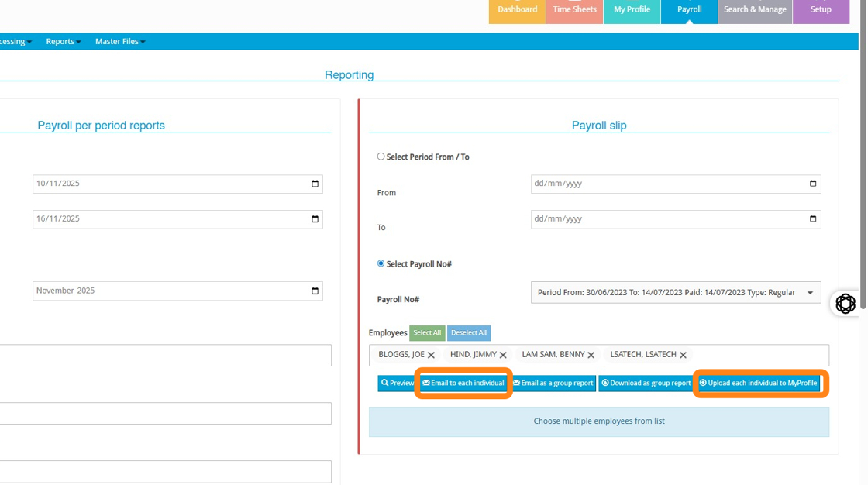
Task: Click the 16/11/2025 date input field
Action: [170, 218]
